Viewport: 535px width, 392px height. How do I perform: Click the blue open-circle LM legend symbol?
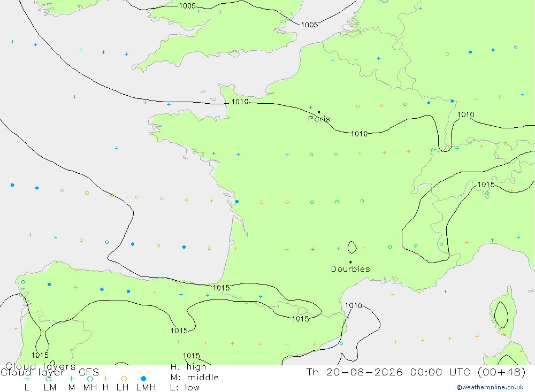(x=49, y=379)
